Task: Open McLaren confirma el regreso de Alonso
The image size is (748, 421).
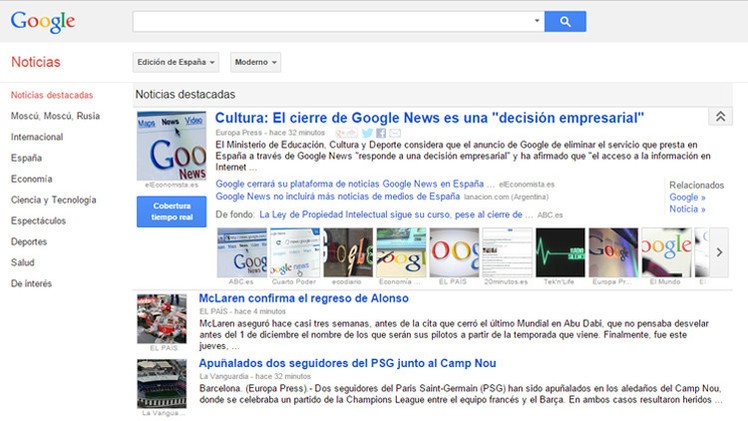Action: [x=304, y=298]
